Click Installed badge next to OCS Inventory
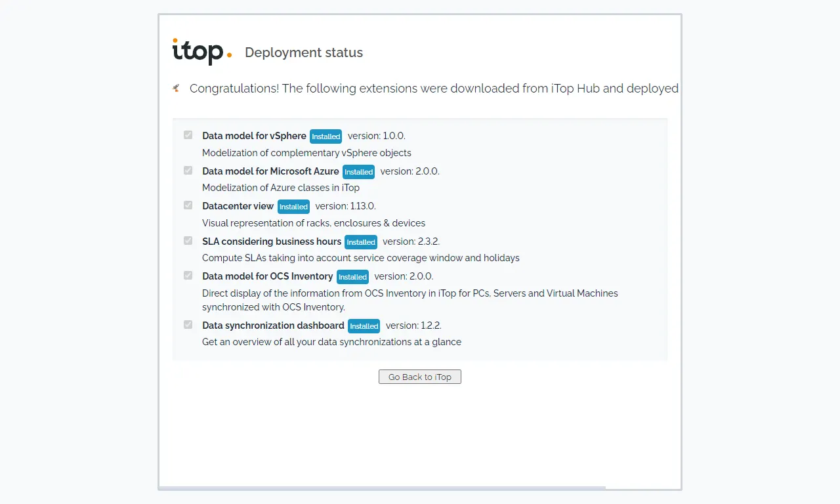 coord(352,277)
